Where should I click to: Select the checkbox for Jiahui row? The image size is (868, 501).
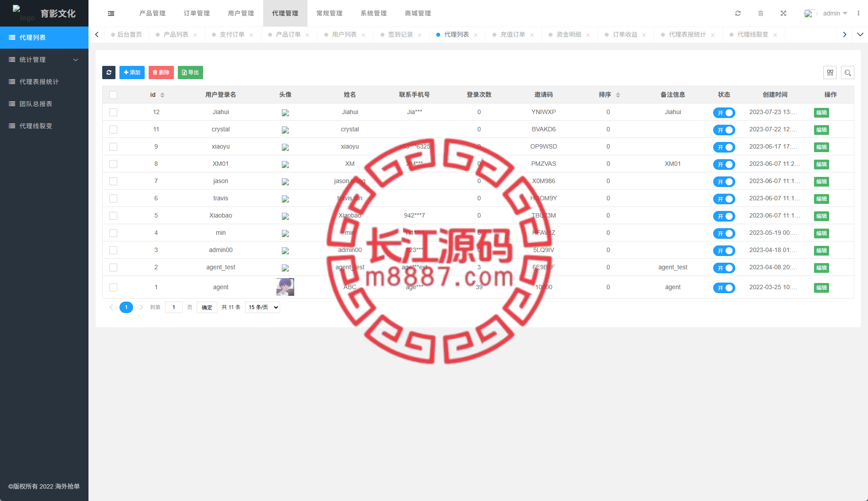(113, 112)
